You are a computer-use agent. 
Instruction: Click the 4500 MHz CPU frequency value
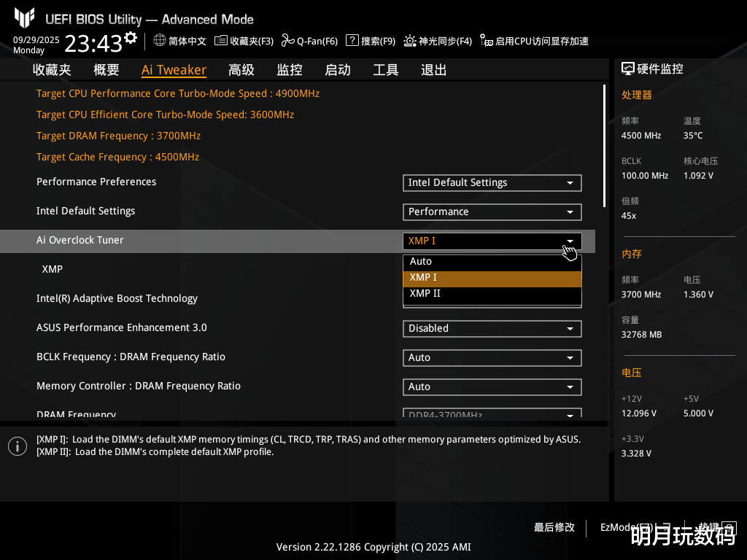point(641,136)
